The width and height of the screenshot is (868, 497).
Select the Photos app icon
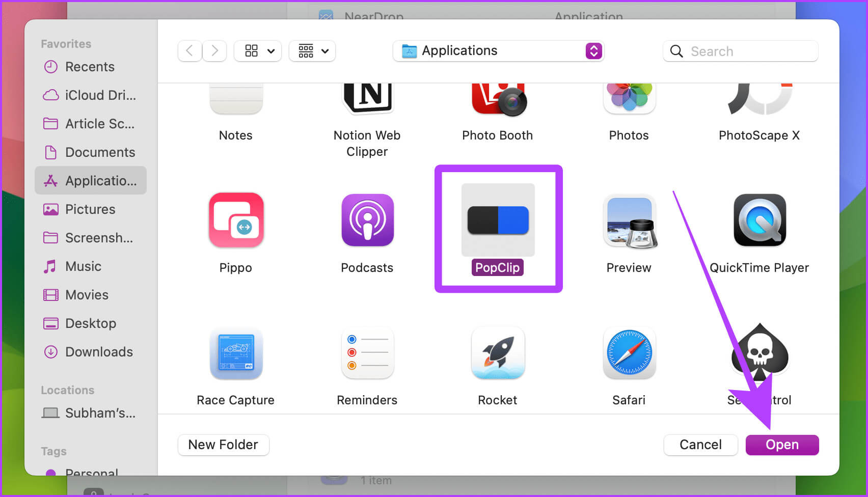point(629,99)
